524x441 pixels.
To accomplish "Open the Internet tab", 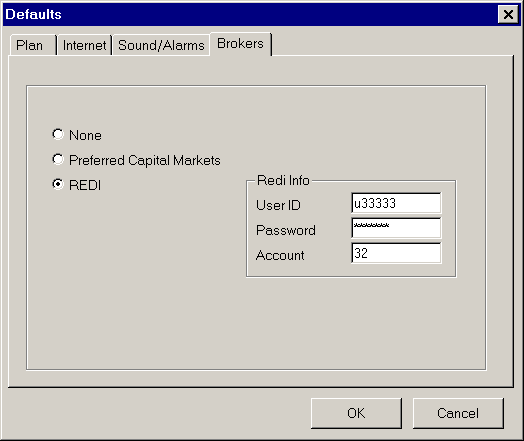I will pyautogui.click(x=84, y=45).
